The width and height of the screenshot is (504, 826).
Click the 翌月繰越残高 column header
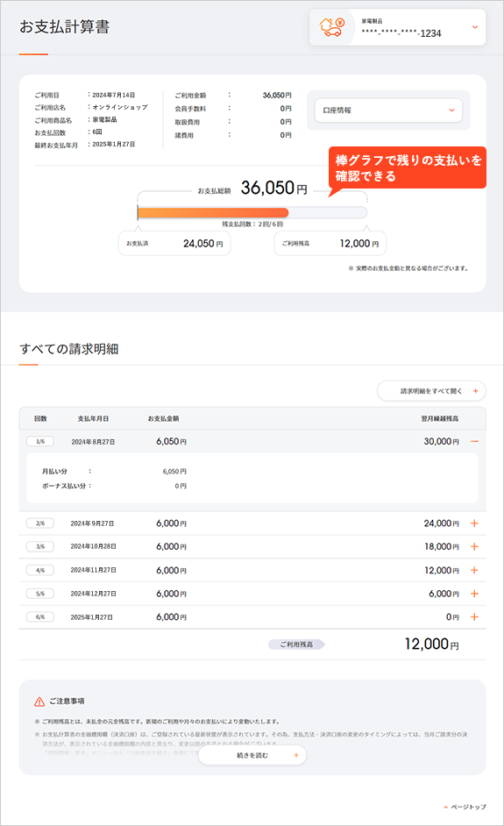pyautogui.click(x=440, y=419)
